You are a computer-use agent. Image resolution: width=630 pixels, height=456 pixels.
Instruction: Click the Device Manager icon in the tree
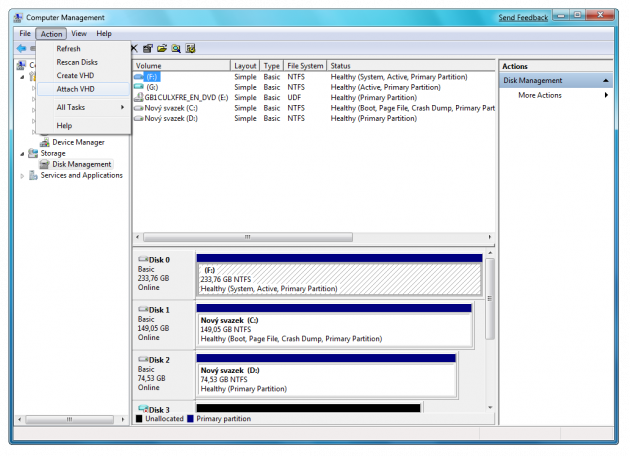[45, 142]
